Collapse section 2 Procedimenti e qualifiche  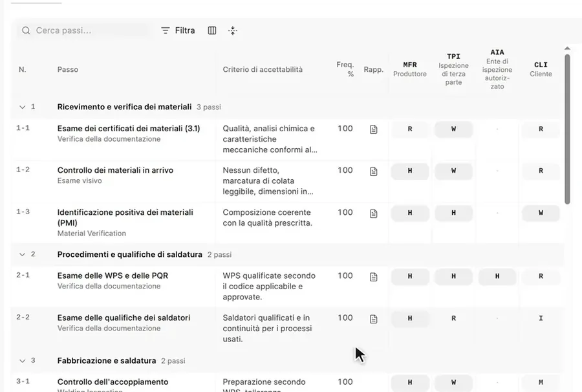tap(22, 255)
